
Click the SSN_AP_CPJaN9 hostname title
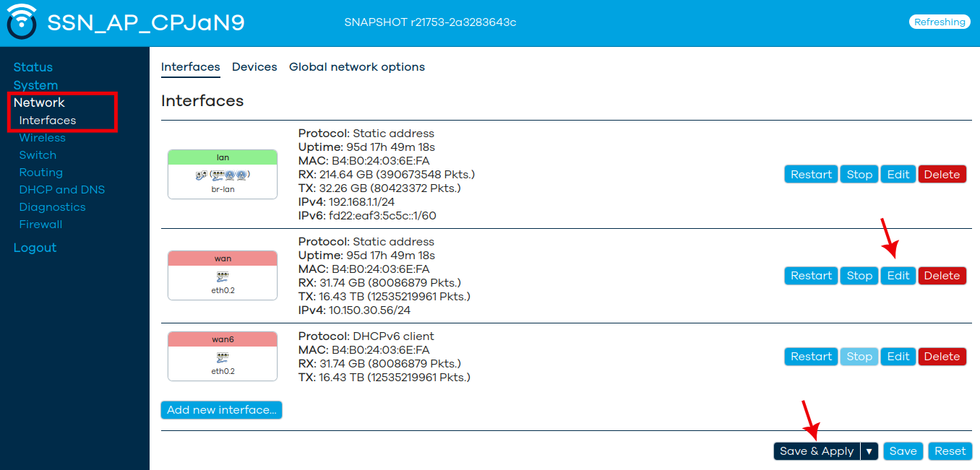[x=146, y=22]
